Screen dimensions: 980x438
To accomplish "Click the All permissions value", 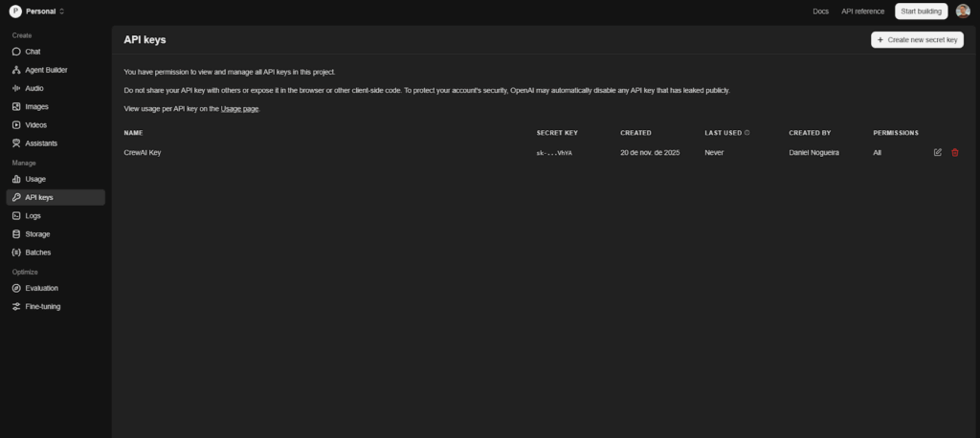I will [877, 152].
